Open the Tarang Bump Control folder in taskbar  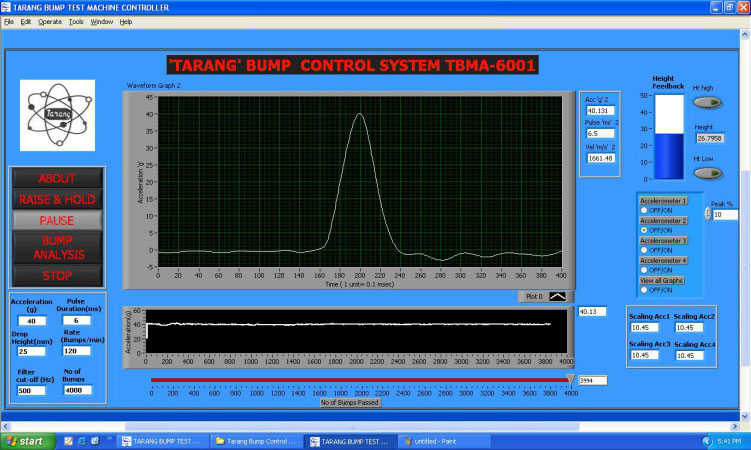pyautogui.click(x=257, y=441)
